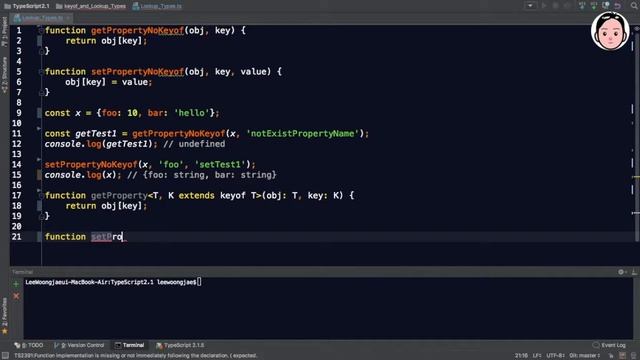The height and width of the screenshot is (360, 640).
Task: Select the TypeScript2.1 project breadcrumb
Action: click(27, 6)
